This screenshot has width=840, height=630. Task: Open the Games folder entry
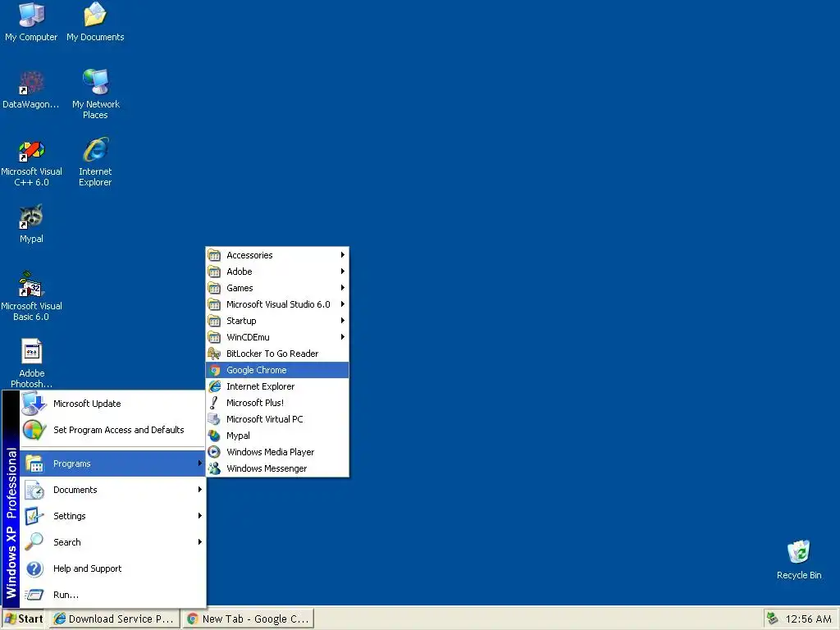277,288
